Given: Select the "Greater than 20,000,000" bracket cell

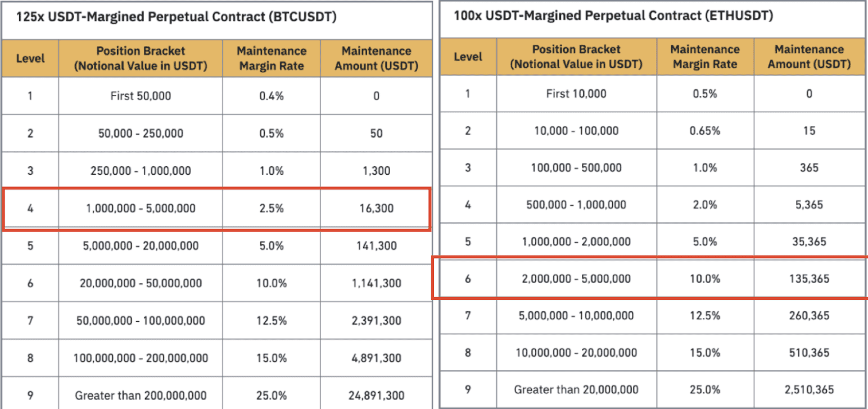Looking at the screenshot, I should click(576, 390).
